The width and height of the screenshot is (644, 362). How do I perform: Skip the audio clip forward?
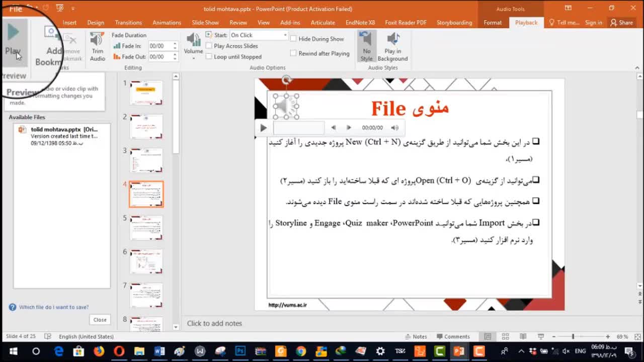click(349, 128)
